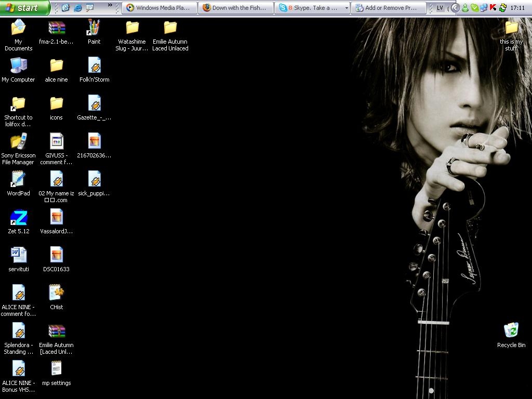Viewport: 532px width, 399px height.
Task: Select the Sony Ericsson File Manager icon
Action: [18, 149]
